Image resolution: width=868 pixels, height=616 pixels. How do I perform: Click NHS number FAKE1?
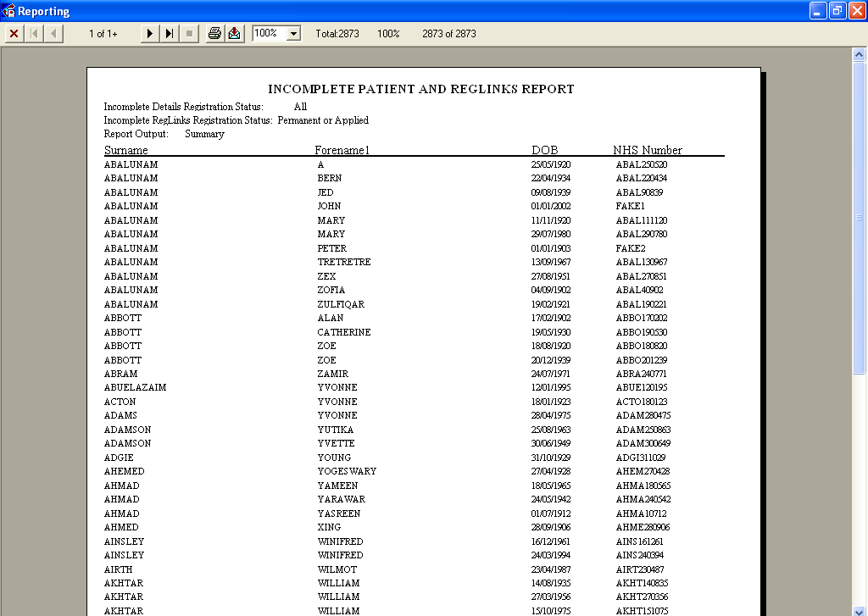click(x=630, y=206)
